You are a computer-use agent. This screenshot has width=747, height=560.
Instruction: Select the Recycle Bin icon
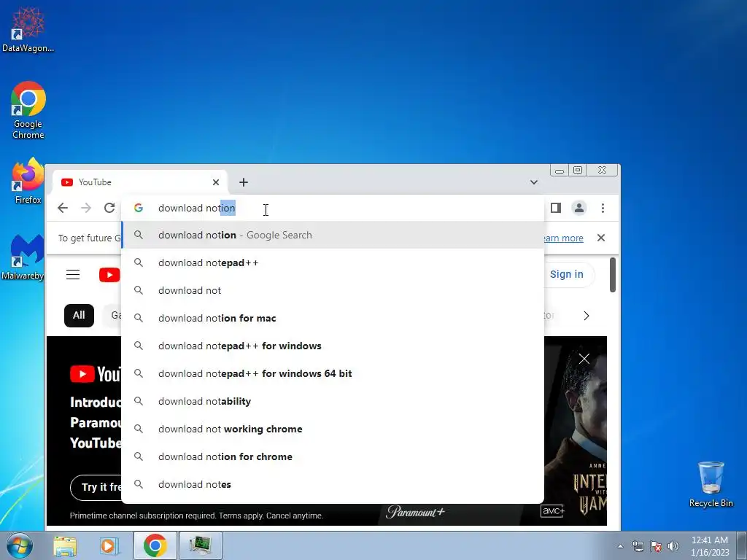coord(711,484)
